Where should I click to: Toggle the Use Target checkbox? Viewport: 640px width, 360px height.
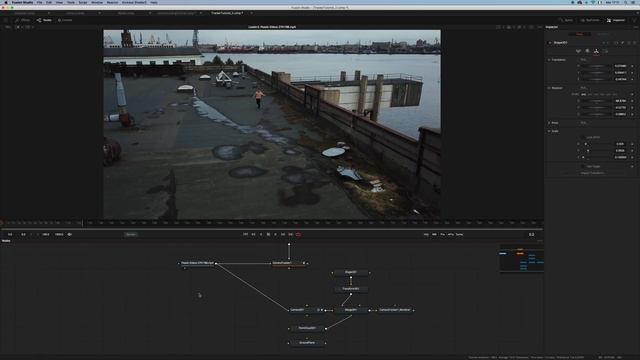click(583, 167)
